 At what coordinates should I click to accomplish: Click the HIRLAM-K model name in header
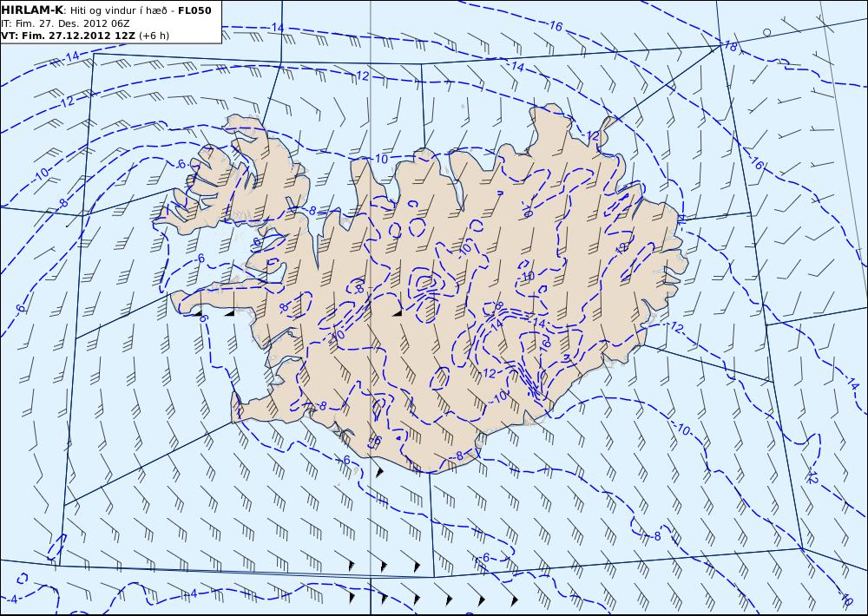pos(32,10)
